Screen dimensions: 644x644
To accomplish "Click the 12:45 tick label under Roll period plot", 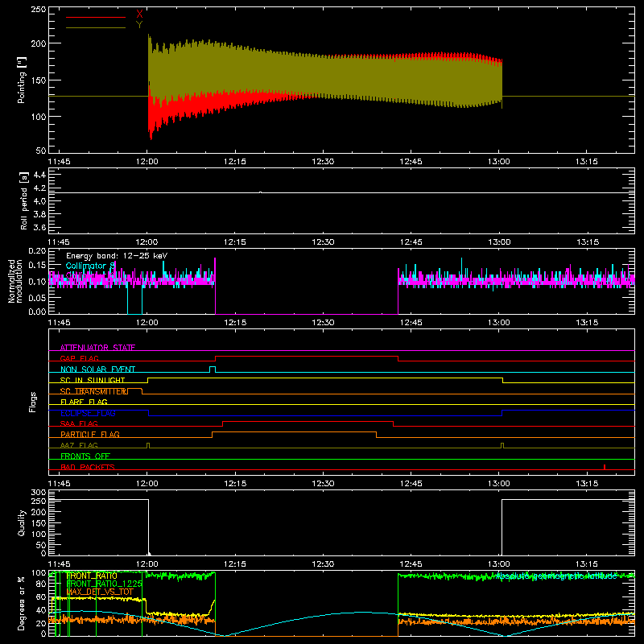I will pyautogui.click(x=411, y=242).
